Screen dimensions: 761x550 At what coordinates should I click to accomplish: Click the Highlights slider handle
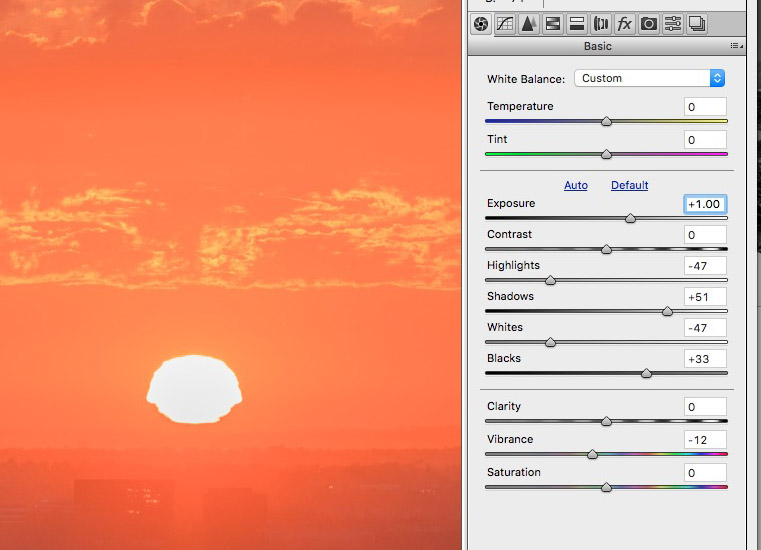tap(550, 281)
